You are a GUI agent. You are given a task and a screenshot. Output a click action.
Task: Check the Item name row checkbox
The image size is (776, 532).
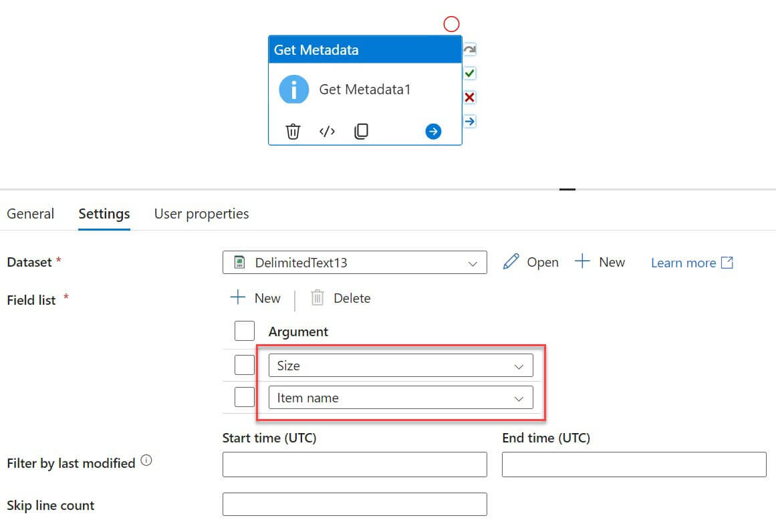(245, 397)
